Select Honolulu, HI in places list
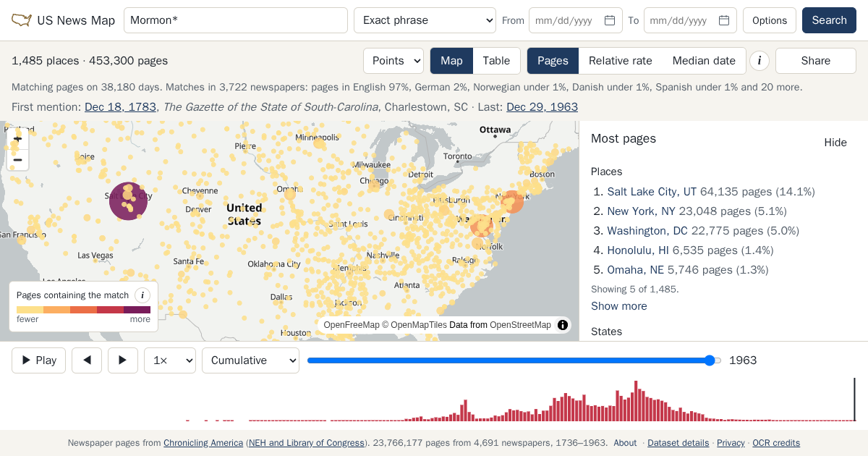 638,250
